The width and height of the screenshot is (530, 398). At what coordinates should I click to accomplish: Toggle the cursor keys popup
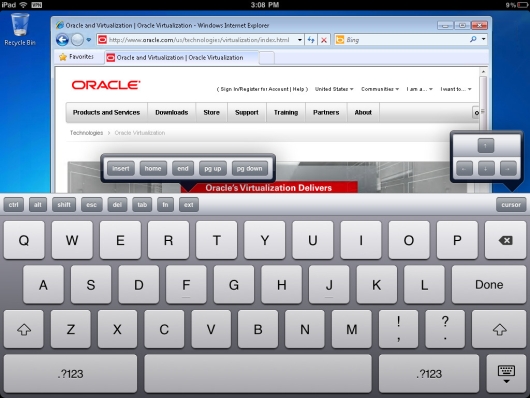(x=511, y=205)
